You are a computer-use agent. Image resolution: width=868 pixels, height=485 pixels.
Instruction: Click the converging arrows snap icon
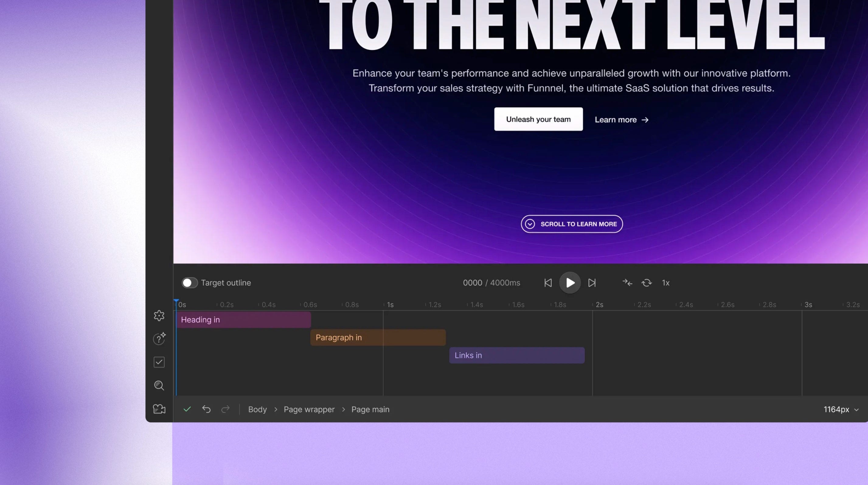point(627,283)
